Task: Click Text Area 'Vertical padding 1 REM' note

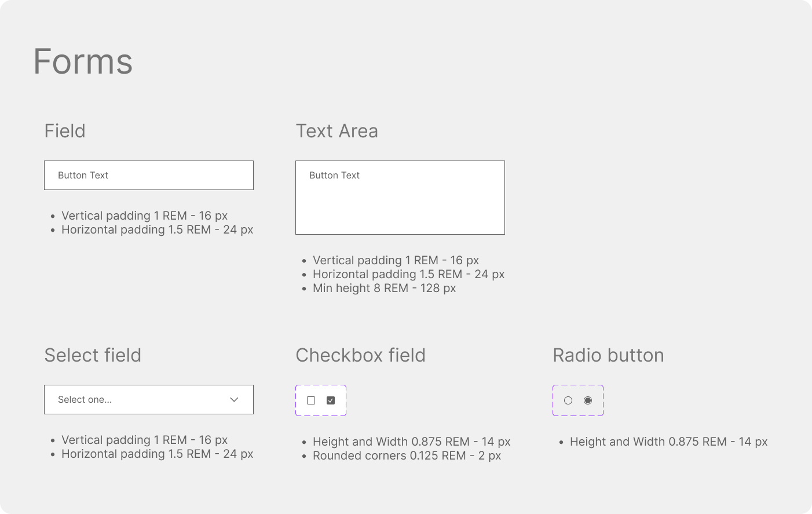Action: (396, 260)
